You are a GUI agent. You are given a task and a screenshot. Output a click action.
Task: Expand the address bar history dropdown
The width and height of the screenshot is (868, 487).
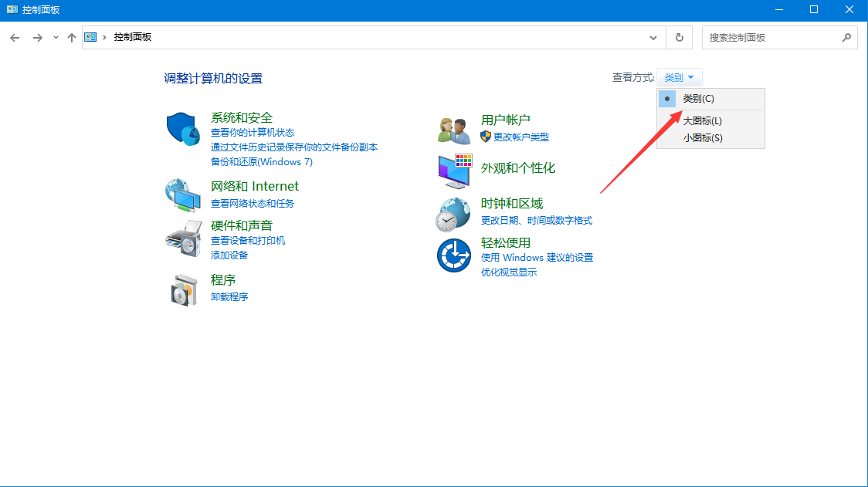pyautogui.click(x=653, y=38)
